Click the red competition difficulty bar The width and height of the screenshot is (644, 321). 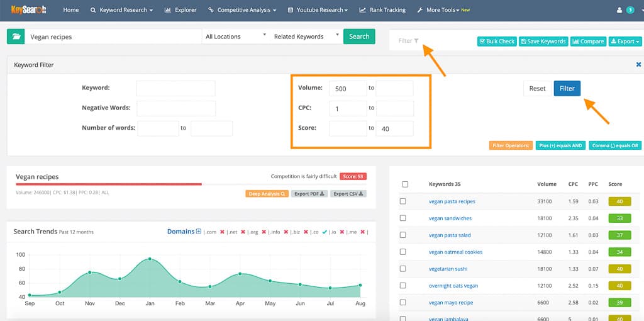tap(109, 184)
